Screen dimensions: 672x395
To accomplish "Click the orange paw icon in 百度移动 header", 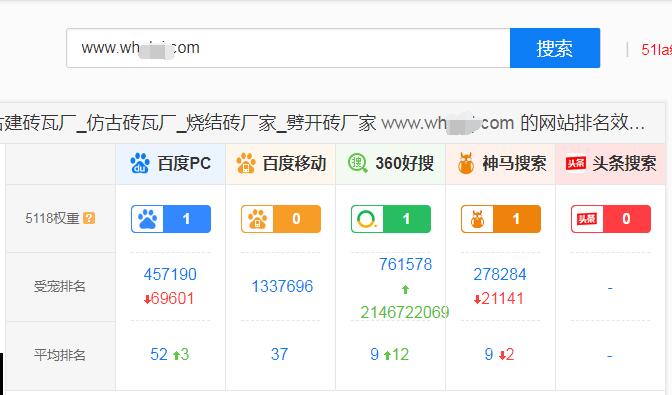I will point(246,163).
